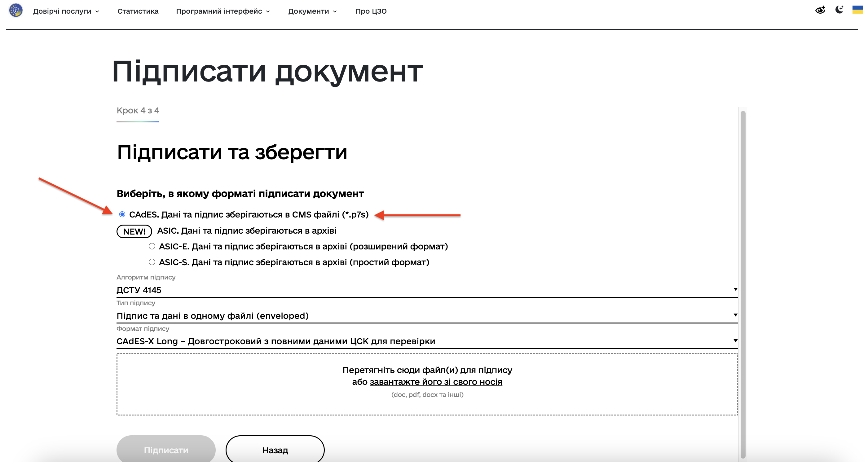Enable accessibility mode eye icon

(x=820, y=10)
